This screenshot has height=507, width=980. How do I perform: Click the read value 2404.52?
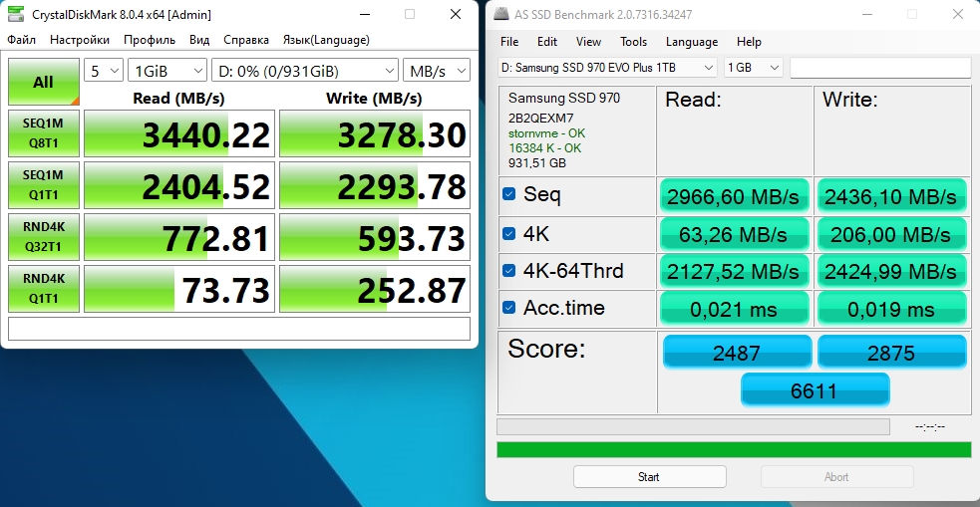179,185
